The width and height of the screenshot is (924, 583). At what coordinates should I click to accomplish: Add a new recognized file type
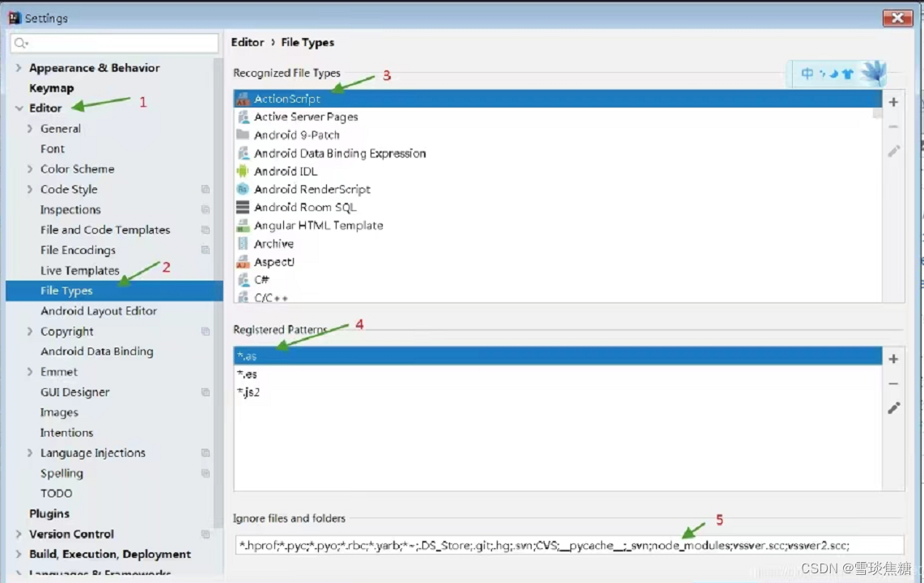[893, 102]
